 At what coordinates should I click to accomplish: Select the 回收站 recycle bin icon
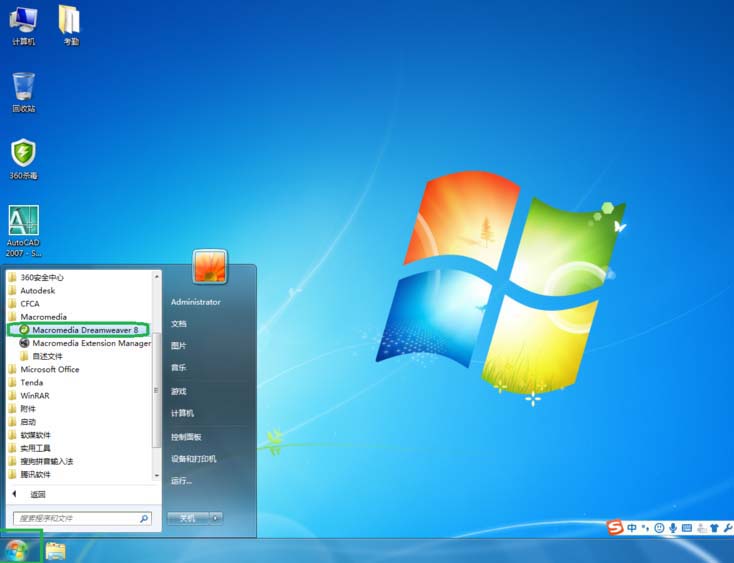click(23, 92)
